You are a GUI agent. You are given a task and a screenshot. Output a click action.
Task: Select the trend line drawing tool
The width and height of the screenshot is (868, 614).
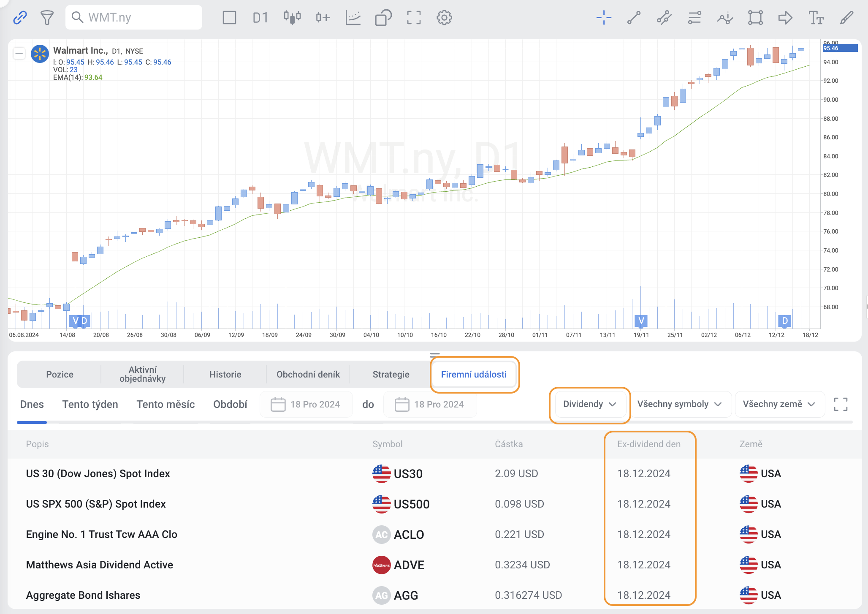(634, 18)
